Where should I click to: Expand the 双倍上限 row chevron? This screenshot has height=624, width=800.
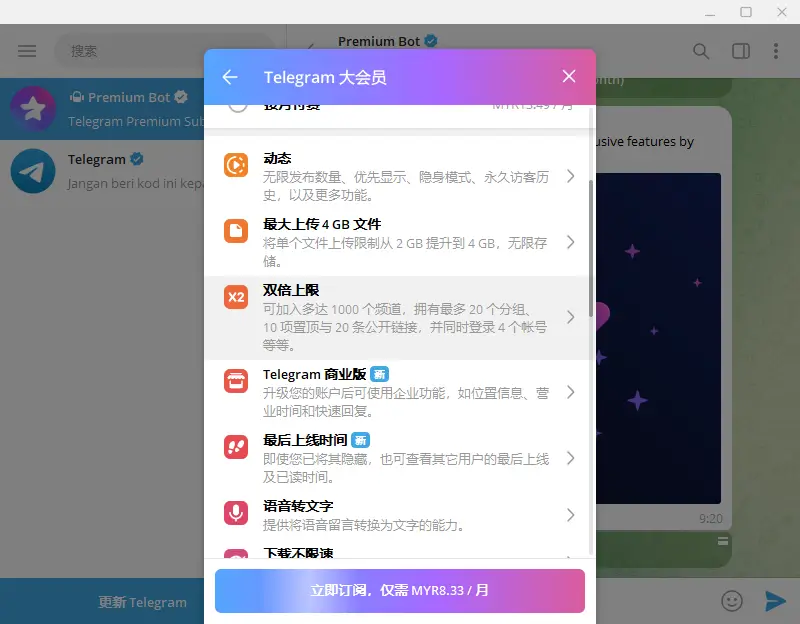(570, 317)
